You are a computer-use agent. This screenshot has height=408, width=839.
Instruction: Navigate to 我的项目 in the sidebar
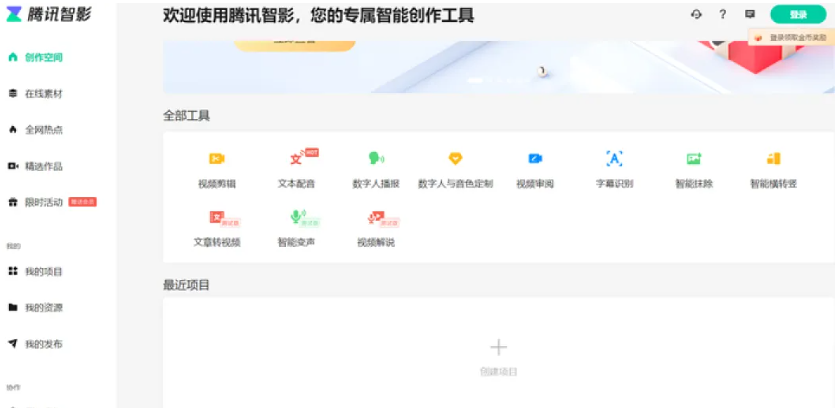click(x=43, y=272)
